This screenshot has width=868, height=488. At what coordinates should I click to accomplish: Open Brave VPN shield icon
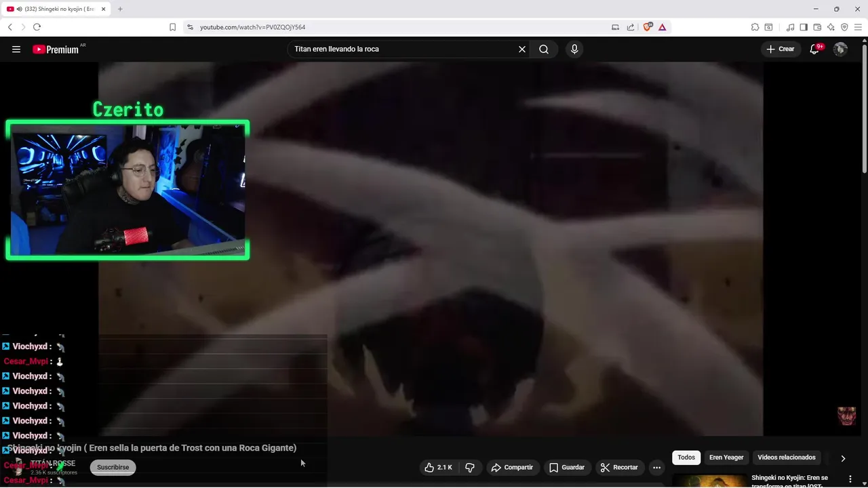point(844,27)
